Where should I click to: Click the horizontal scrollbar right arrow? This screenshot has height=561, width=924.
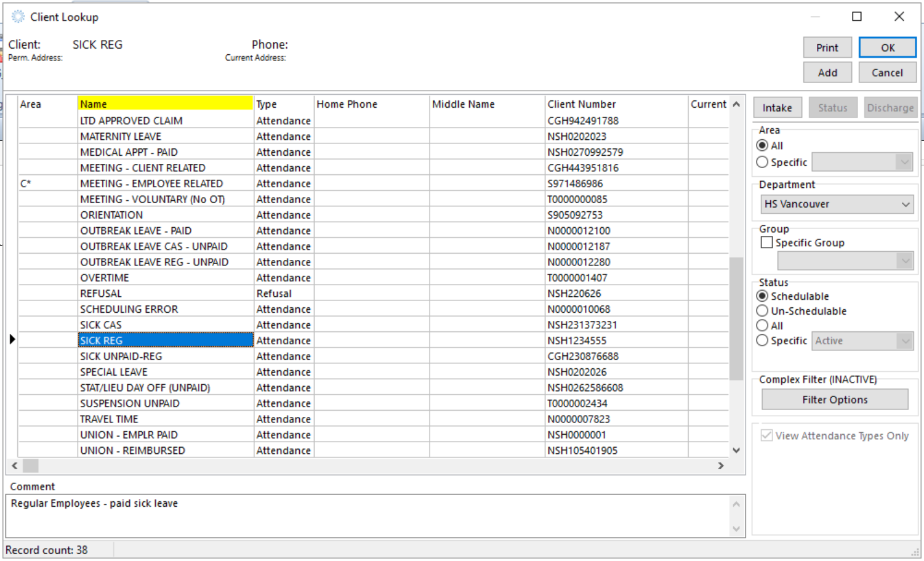pyautogui.click(x=720, y=466)
